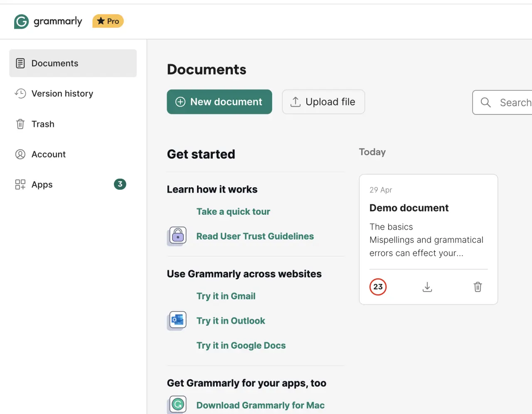532x414 pixels.
Task: Click the Documents page icon in sidebar
Action: click(x=20, y=63)
